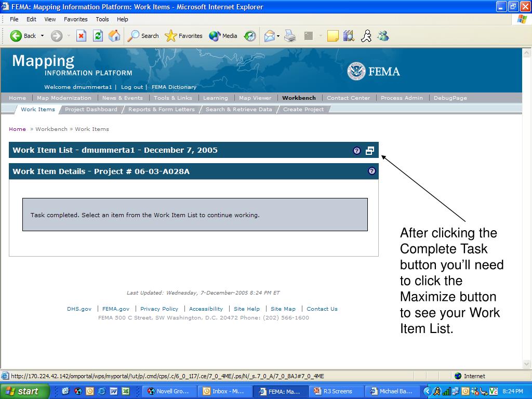Launch Word from the quick launch
This screenshot has width=532, height=399.
tap(114, 391)
